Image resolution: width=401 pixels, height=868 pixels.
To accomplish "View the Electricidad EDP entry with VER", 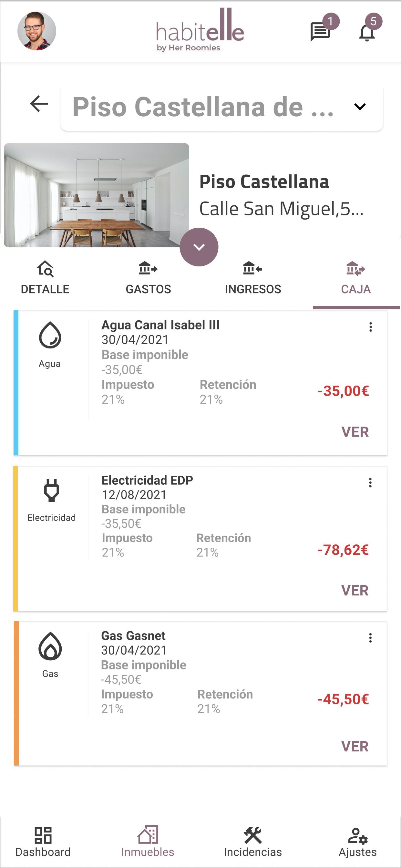I will click(x=355, y=590).
